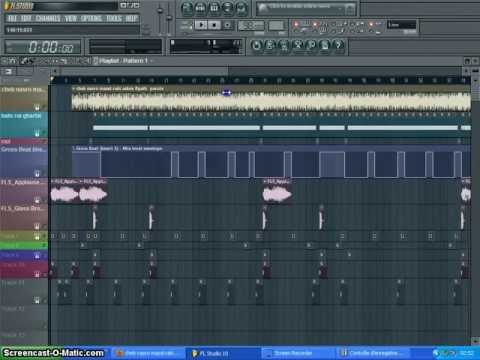Open the piano roll window icon
This screenshot has height=360, width=480.
214,8
